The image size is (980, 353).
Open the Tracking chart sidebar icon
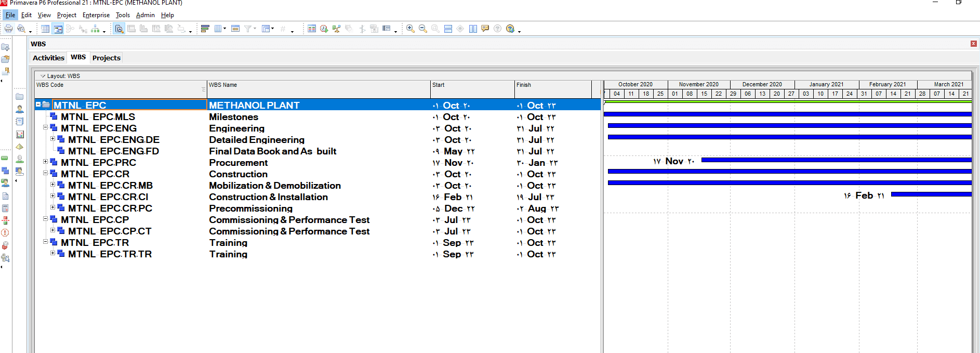point(19,134)
